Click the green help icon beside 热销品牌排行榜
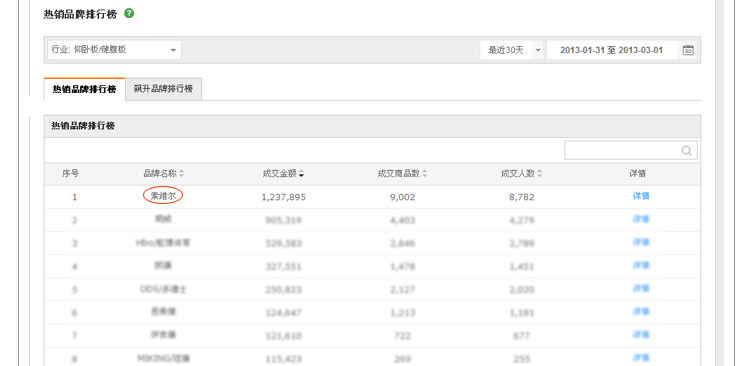The height and width of the screenshot is (366, 750). 129,13
